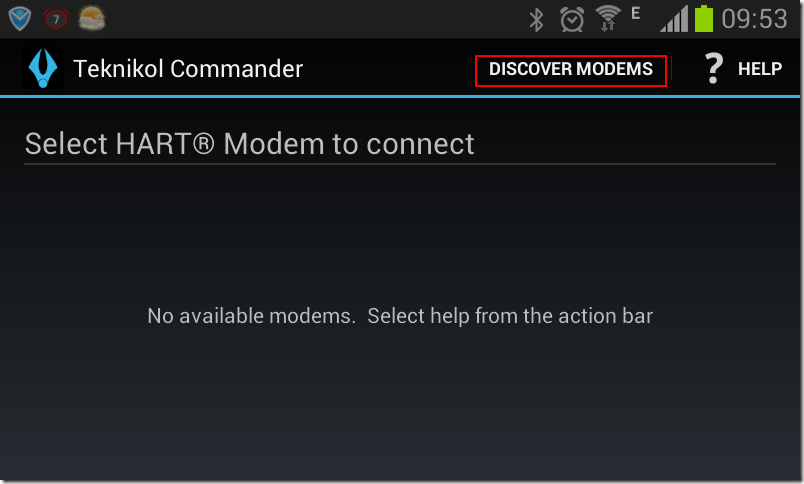Image resolution: width=804 pixels, height=484 pixels.
Task: Tap the Teknikol Commander app logo
Action: click(43, 68)
